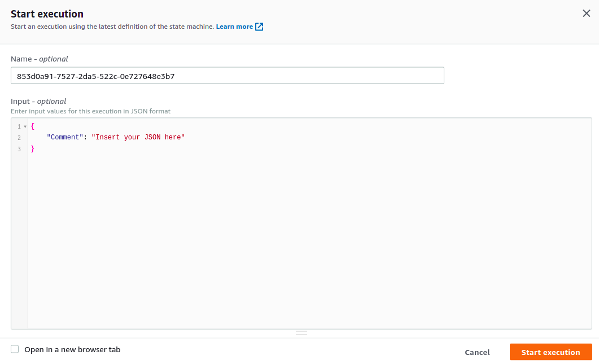This screenshot has width=599, height=364.
Task: Grab the editor resize handle
Action: [x=301, y=333]
